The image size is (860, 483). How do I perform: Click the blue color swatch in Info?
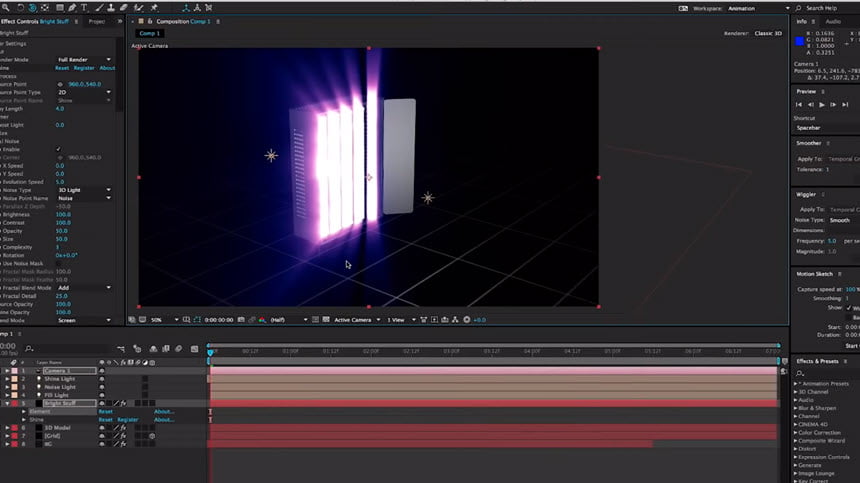click(x=799, y=41)
